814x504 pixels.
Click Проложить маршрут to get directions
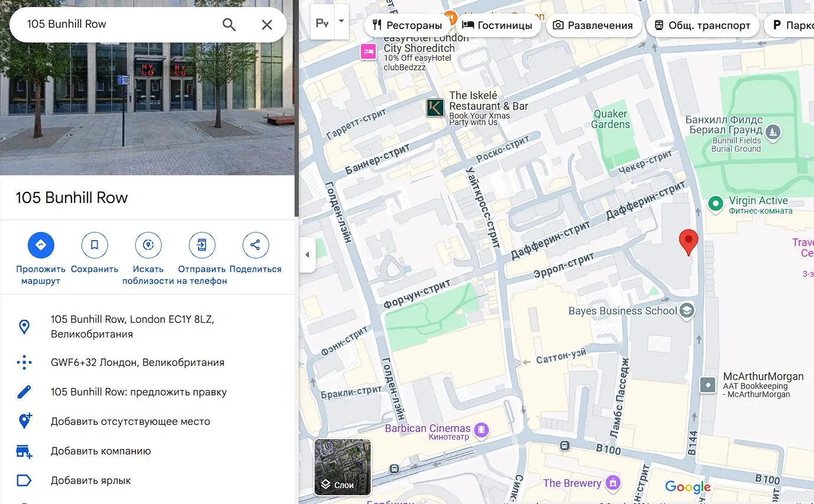tap(40, 244)
